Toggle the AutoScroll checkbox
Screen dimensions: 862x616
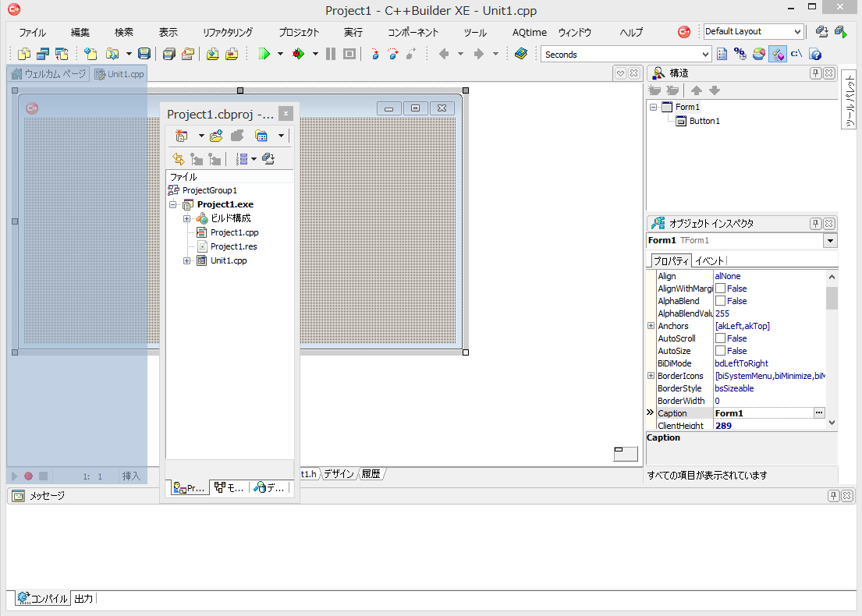721,338
